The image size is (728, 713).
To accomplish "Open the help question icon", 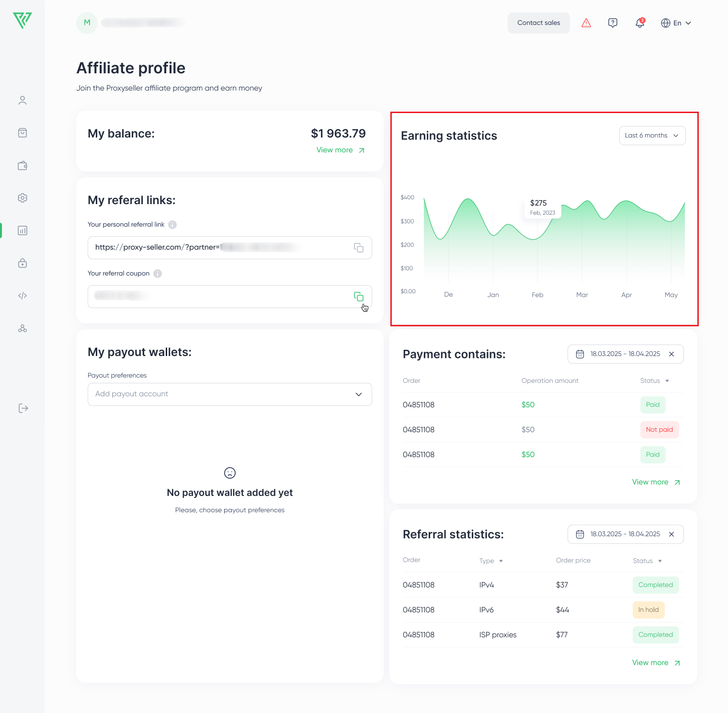I will pos(613,23).
